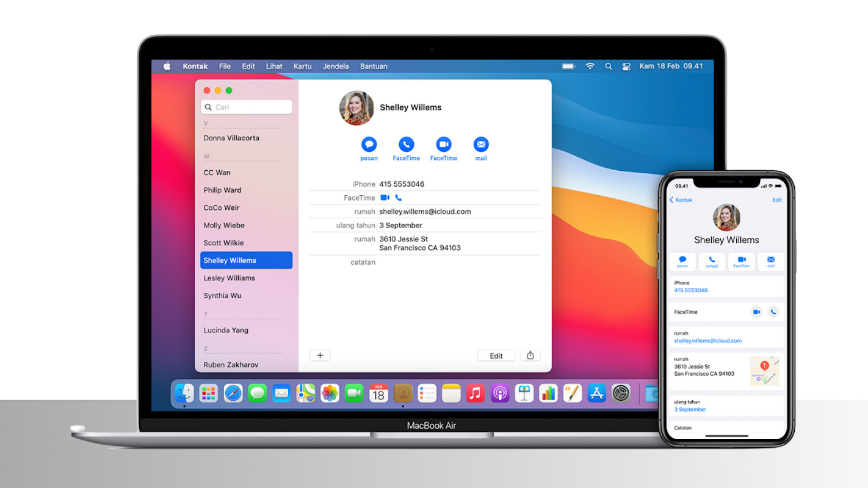This screenshot has width=868, height=488.
Task: Open the Lihat menu
Action: [274, 66]
